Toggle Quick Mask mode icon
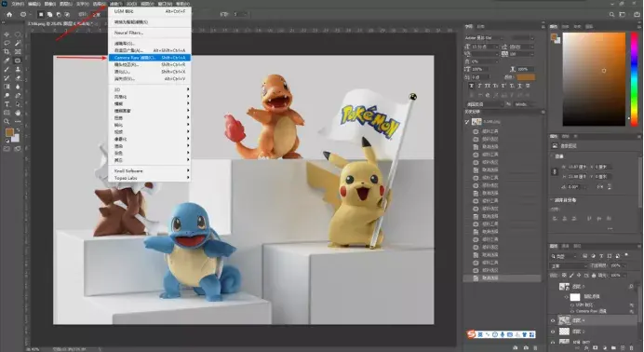This screenshot has height=352, width=644. [x=7, y=149]
